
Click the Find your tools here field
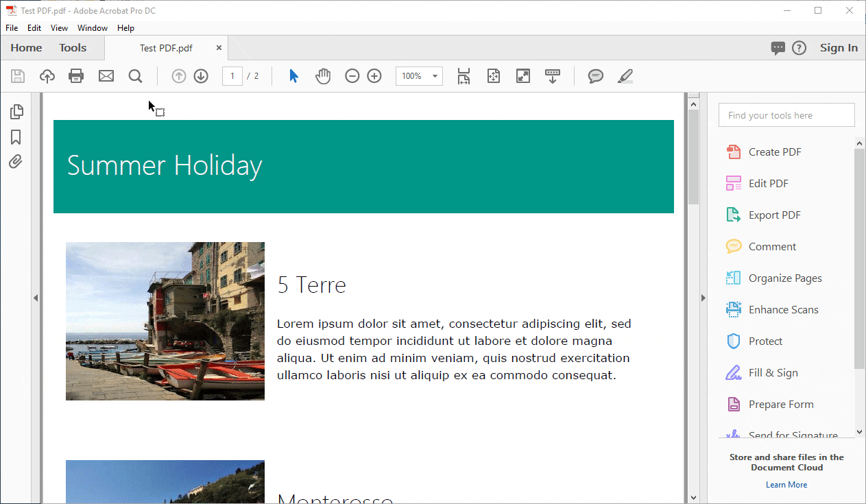(x=786, y=115)
